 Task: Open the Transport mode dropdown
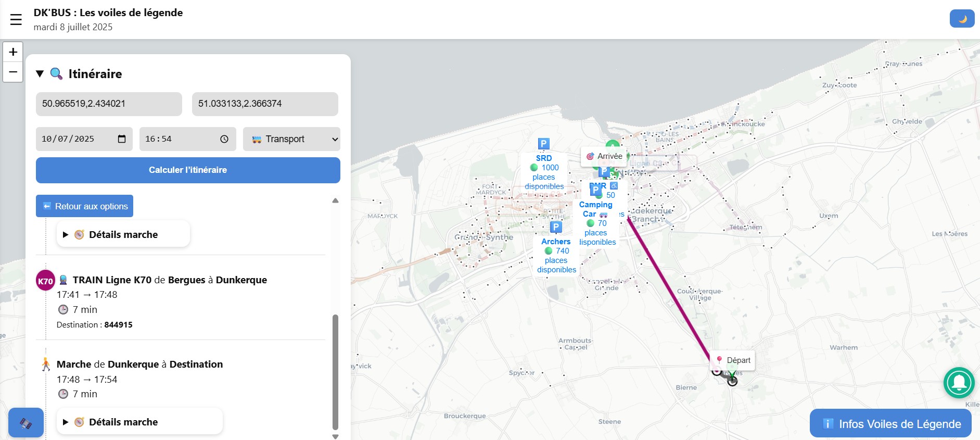point(291,139)
